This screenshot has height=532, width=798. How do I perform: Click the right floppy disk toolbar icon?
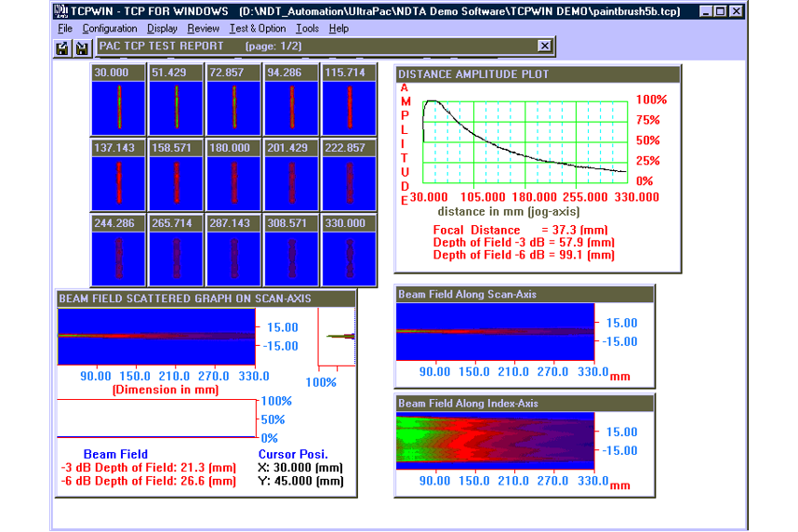(82, 47)
